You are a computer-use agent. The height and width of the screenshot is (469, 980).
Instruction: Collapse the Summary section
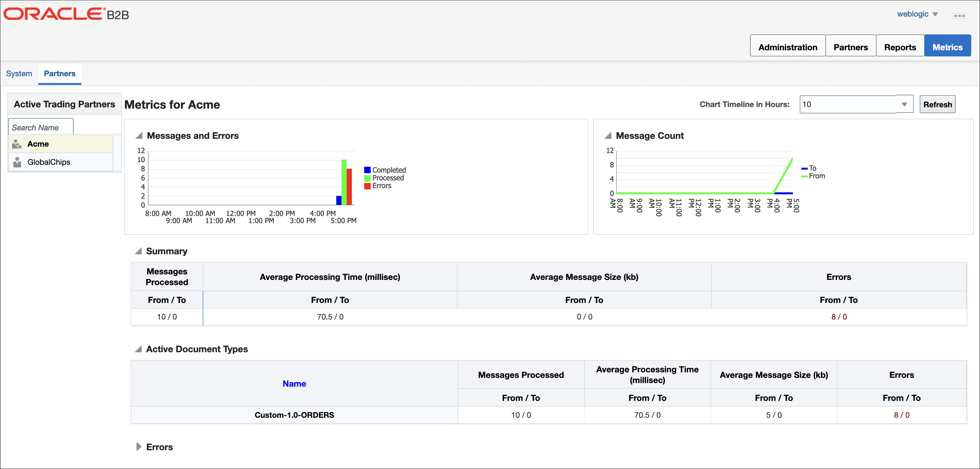point(138,251)
